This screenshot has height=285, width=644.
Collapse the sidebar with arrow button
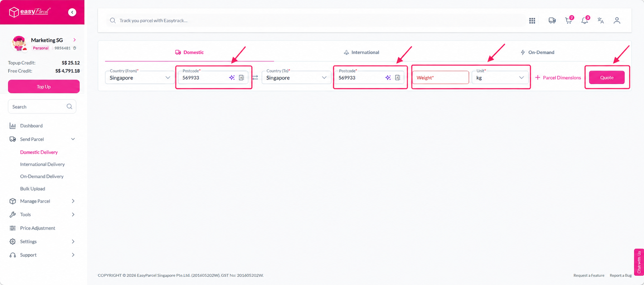pyautogui.click(x=72, y=12)
